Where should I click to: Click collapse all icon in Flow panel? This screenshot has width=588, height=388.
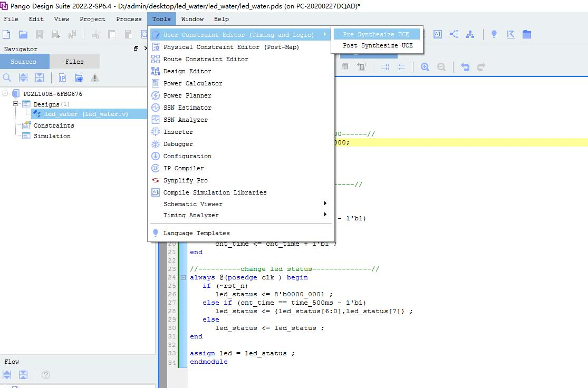click(x=23, y=374)
